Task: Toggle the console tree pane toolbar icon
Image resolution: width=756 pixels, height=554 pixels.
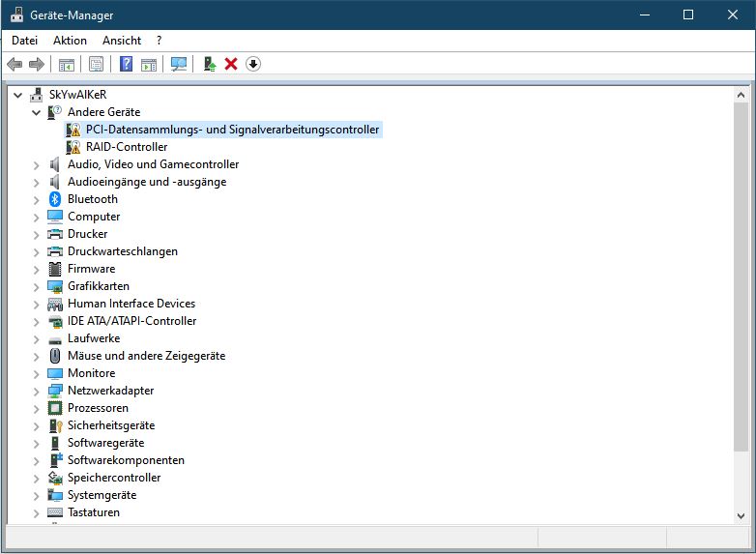Action: (x=67, y=64)
